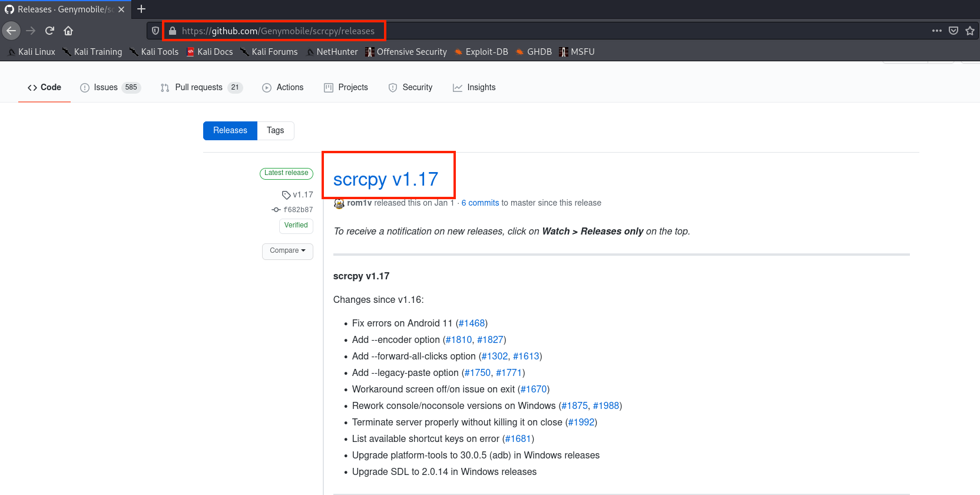Open issue #1750 link
Screen dimensions: 980x495
478,372
